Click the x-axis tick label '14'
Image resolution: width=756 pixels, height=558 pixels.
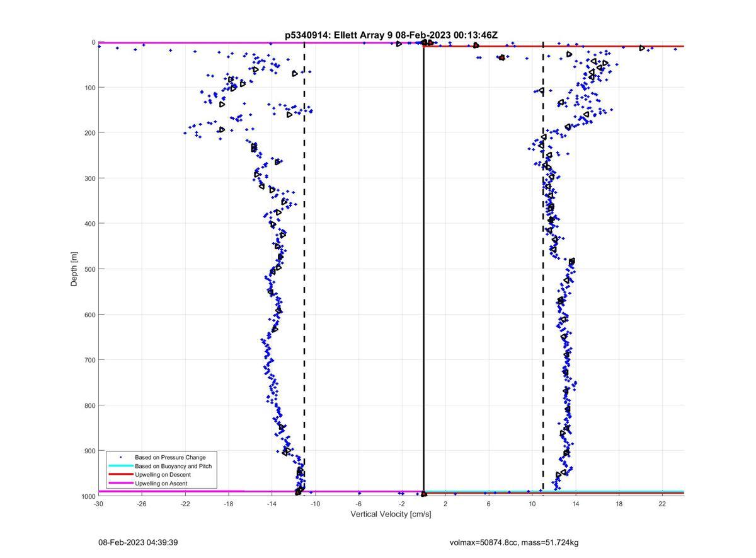tap(576, 504)
